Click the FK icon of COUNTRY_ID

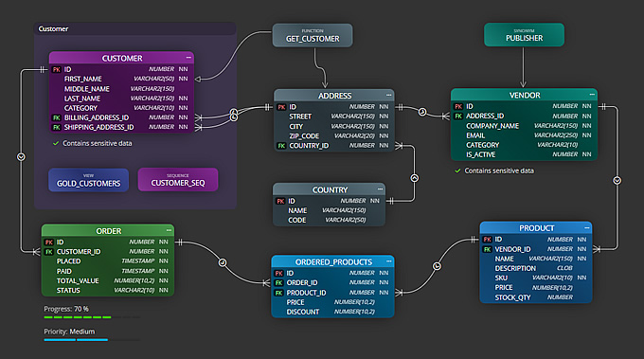[281, 146]
